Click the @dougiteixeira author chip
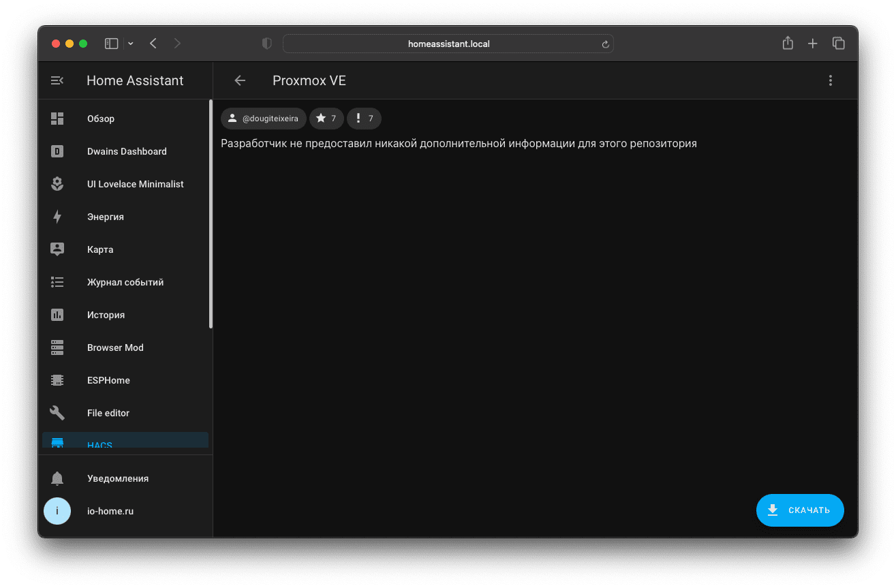The image size is (896, 588). (264, 119)
